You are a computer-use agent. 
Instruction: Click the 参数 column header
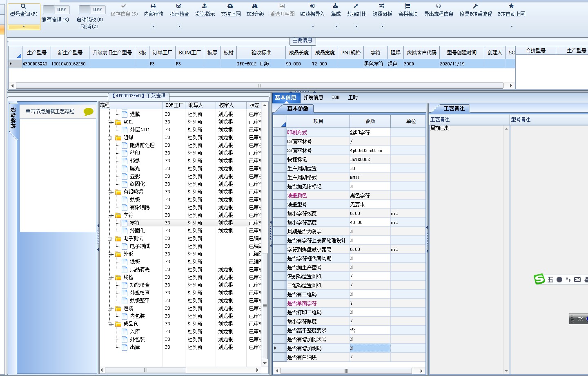click(x=370, y=121)
